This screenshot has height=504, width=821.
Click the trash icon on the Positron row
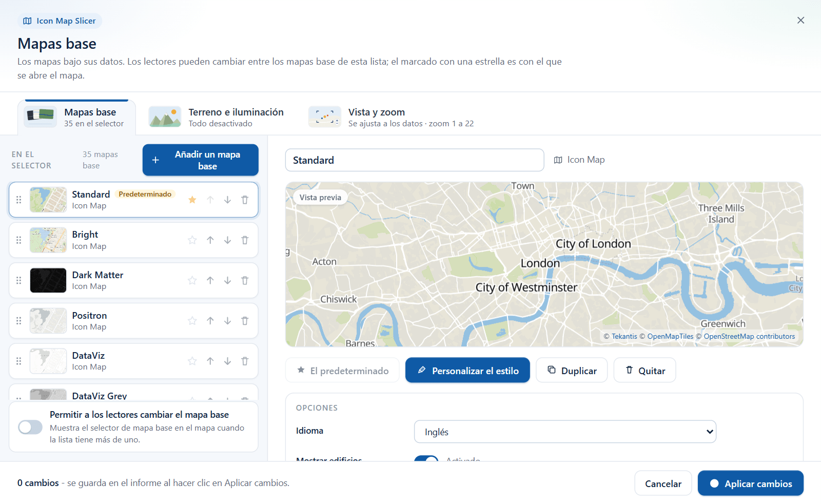coord(245,321)
